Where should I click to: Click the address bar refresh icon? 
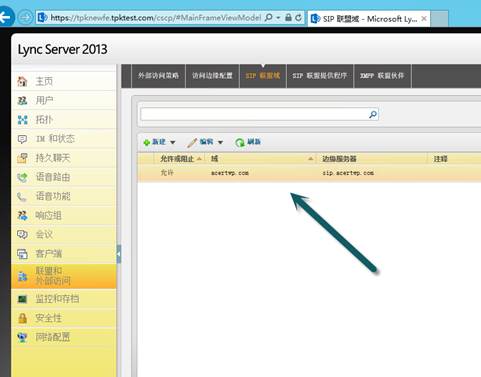pyautogui.click(x=298, y=18)
